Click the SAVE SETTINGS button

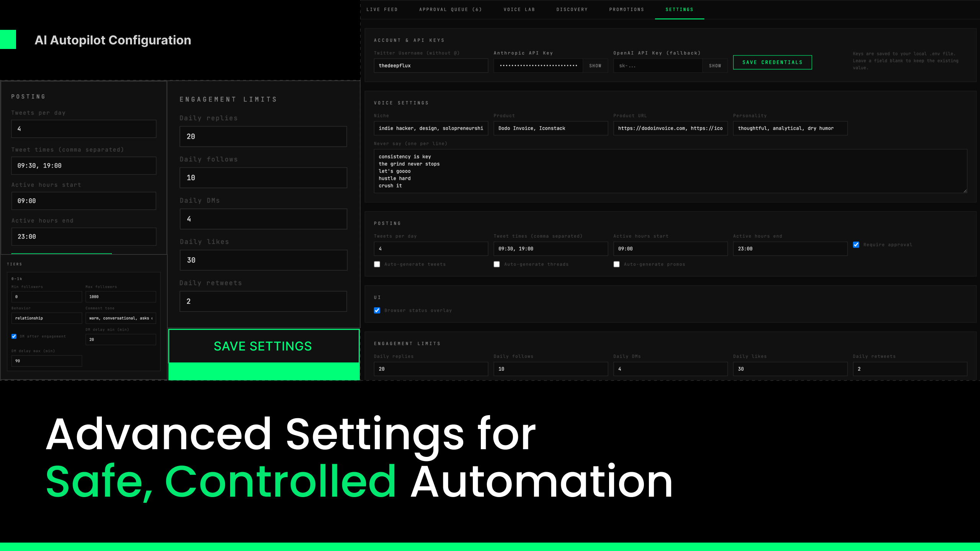[263, 346]
